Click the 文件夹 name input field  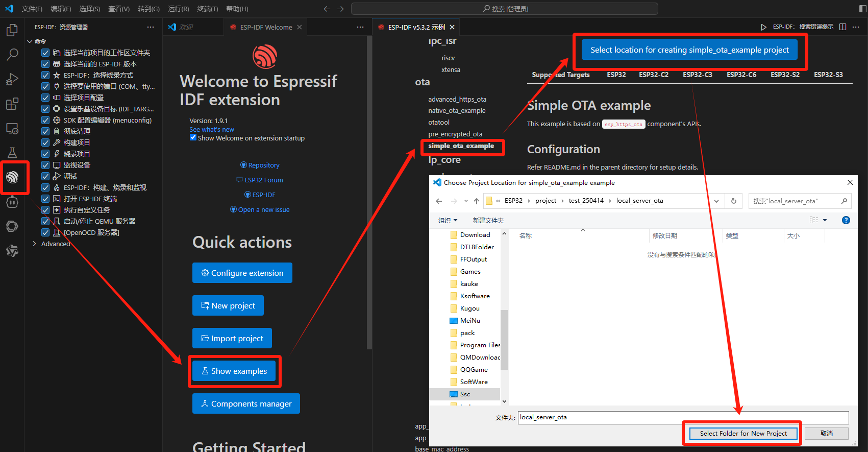click(683, 417)
